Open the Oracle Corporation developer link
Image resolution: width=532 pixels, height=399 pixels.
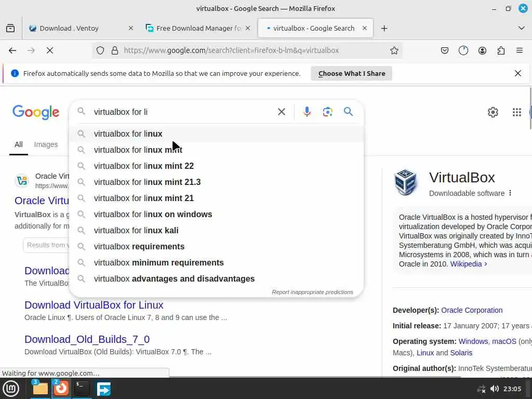click(x=472, y=310)
